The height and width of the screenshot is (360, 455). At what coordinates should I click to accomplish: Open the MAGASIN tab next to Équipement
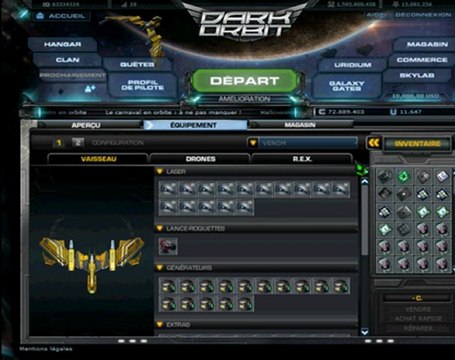(x=301, y=125)
